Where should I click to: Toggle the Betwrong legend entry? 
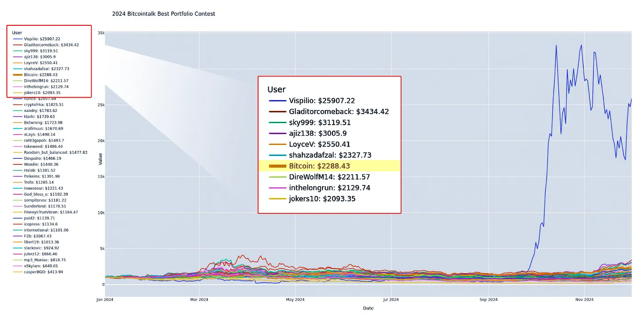[38, 122]
